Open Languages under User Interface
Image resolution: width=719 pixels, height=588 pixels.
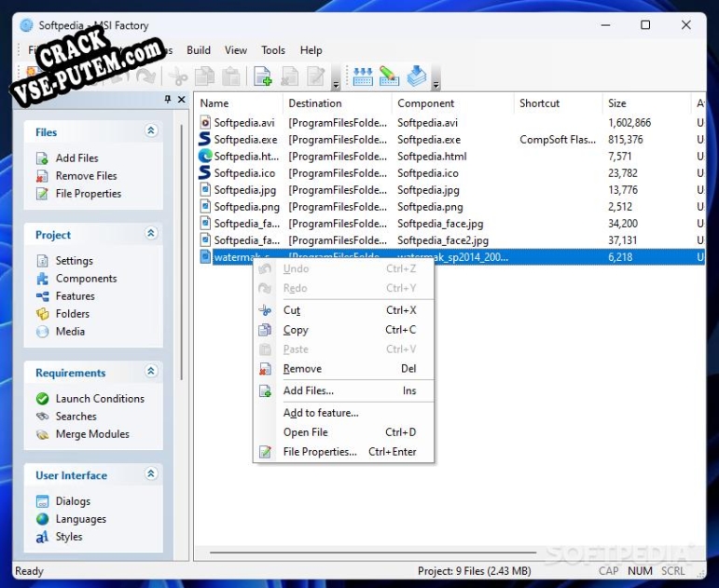point(81,518)
